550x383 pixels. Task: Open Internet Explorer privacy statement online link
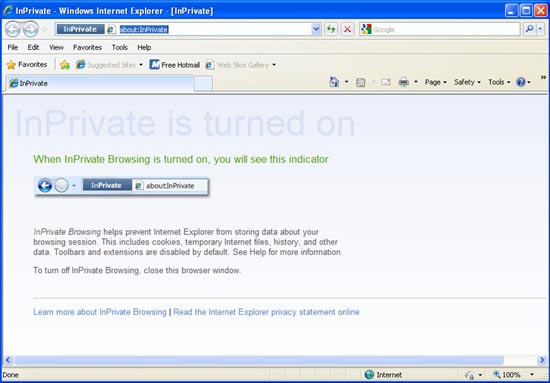tap(266, 312)
